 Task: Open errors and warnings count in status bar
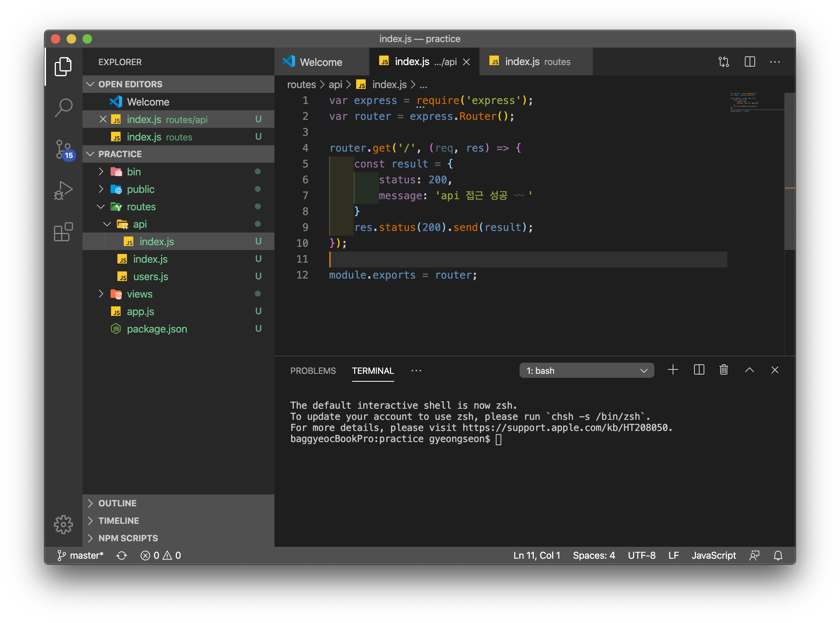click(x=161, y=556)
